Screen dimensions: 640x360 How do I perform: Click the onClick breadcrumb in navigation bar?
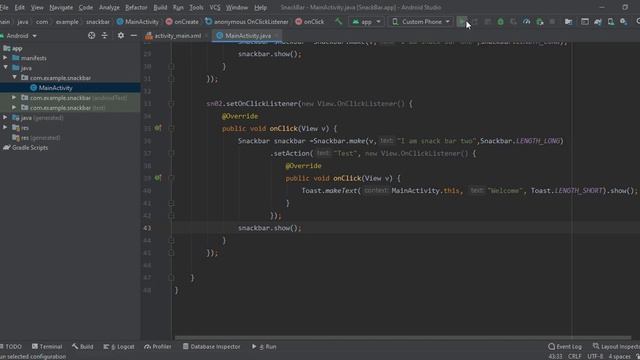pyautogui.click(x=309, y=22)
